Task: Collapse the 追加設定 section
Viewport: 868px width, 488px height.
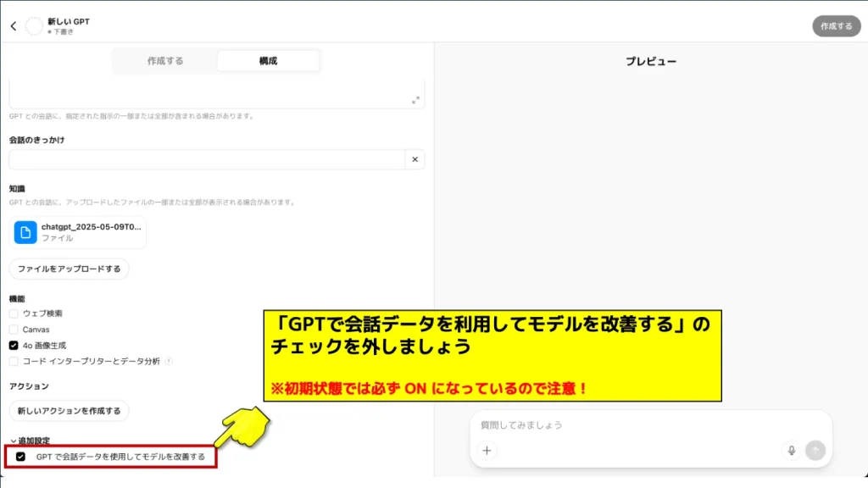Action: point(30,441)
